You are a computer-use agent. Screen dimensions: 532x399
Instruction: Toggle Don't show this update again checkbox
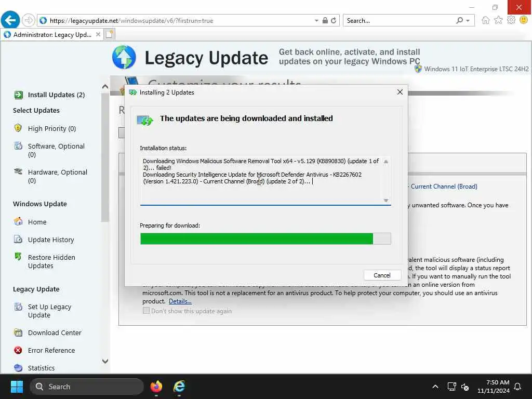(x=146, y=311)
